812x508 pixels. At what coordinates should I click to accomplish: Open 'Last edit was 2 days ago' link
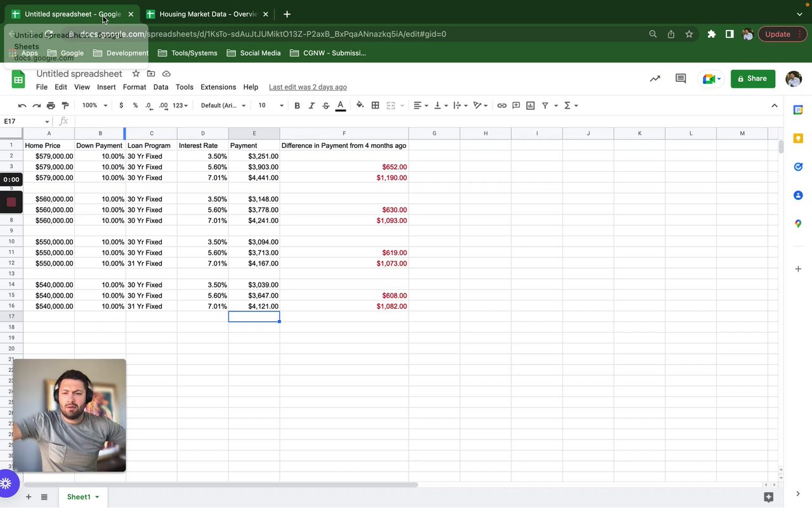tap(308, 87)
